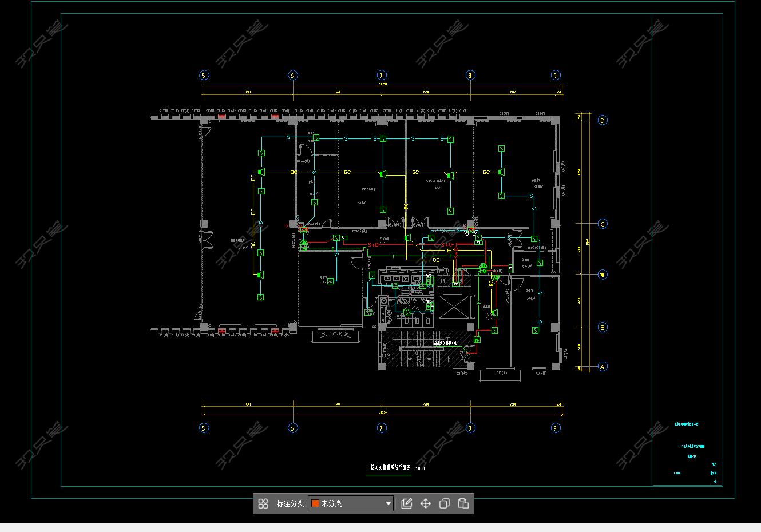Viewport: 761px width, 532px height.
Task: Click the drawing title 二层火灾报警系统平面图
Action: [x=389, y=468]
